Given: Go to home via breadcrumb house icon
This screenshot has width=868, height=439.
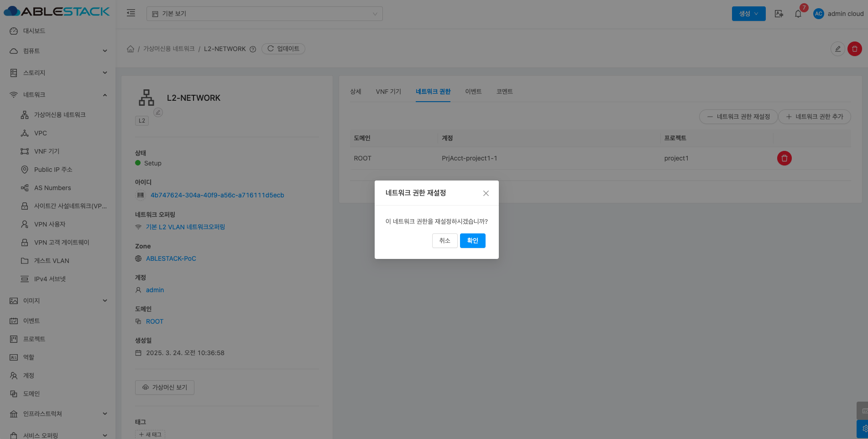Looking at the screenshot, I should [x=131, y=49].
